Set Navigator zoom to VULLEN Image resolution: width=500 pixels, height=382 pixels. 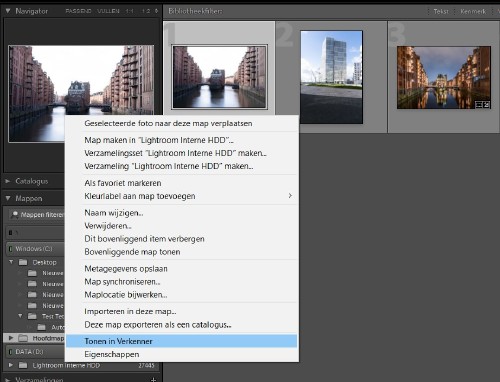point(108,11)
